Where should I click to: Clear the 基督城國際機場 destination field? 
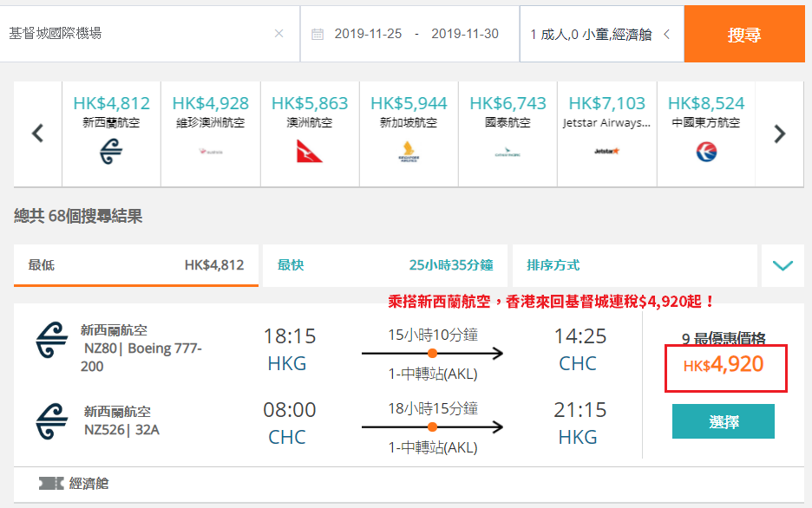(x=278, y=34)
